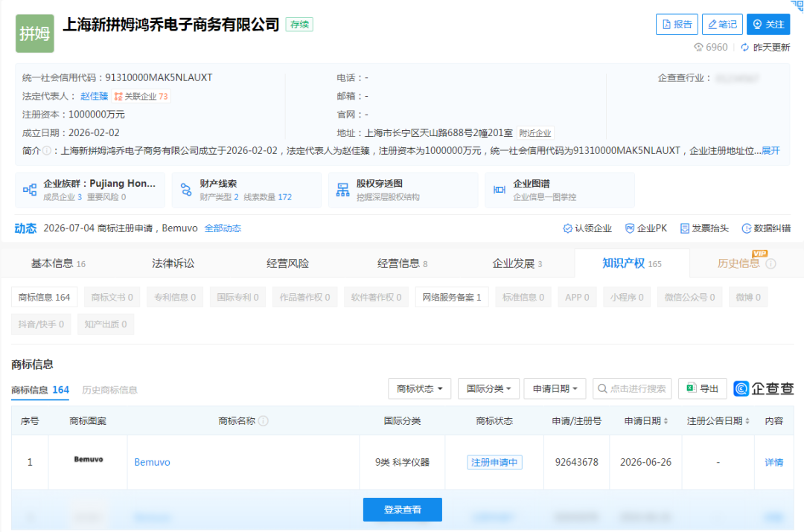
Task: Select 知识产权 165 tab
Action: coord(632,263)
